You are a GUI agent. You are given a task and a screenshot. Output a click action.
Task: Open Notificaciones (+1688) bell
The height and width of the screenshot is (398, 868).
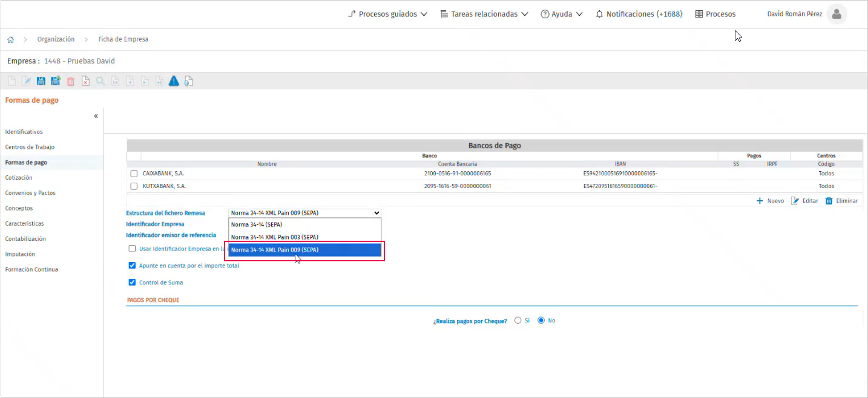[639, 14]
